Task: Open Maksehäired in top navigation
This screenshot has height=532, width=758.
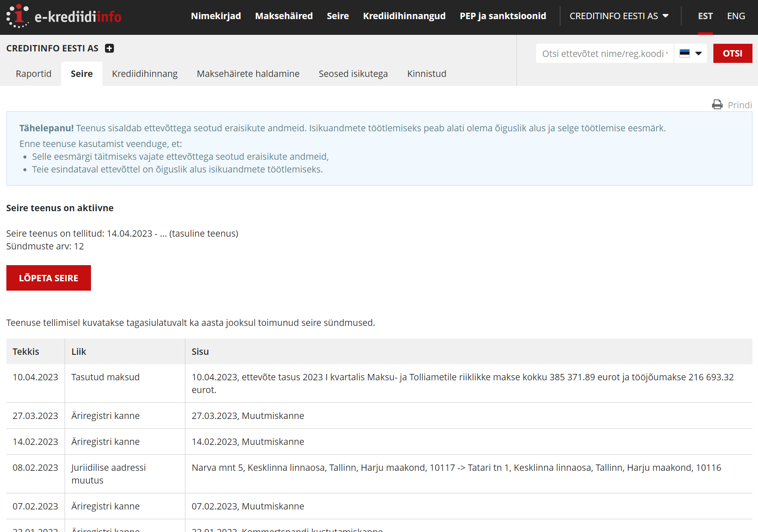Action: tap(284, 16)
